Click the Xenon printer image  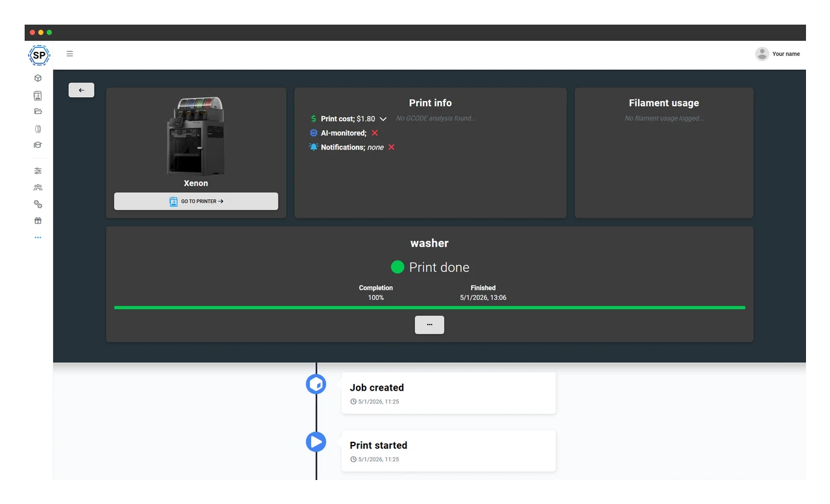196,137
